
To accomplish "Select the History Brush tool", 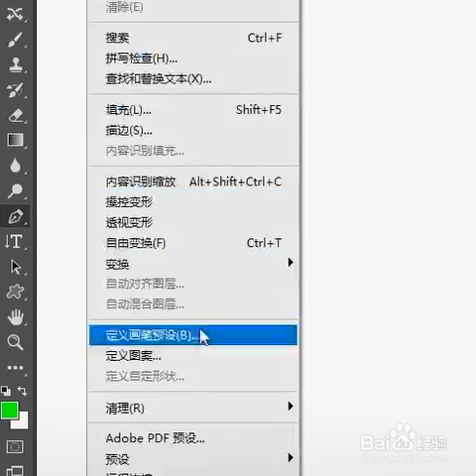I will (x=15, y=90).
